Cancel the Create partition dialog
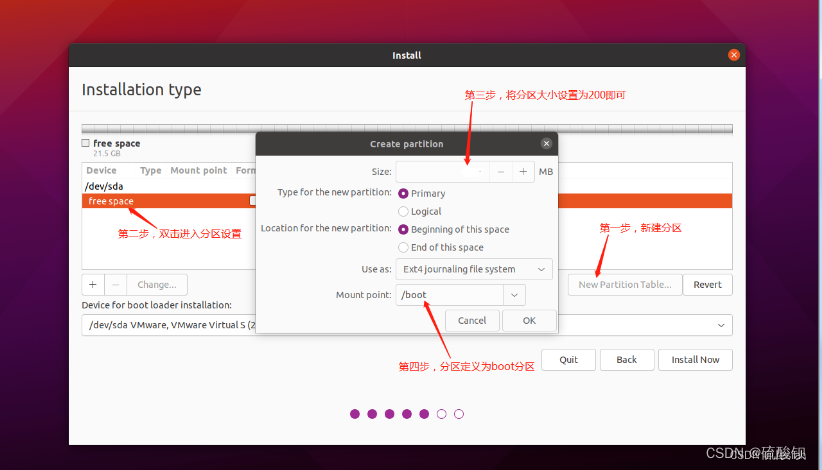 472,321
